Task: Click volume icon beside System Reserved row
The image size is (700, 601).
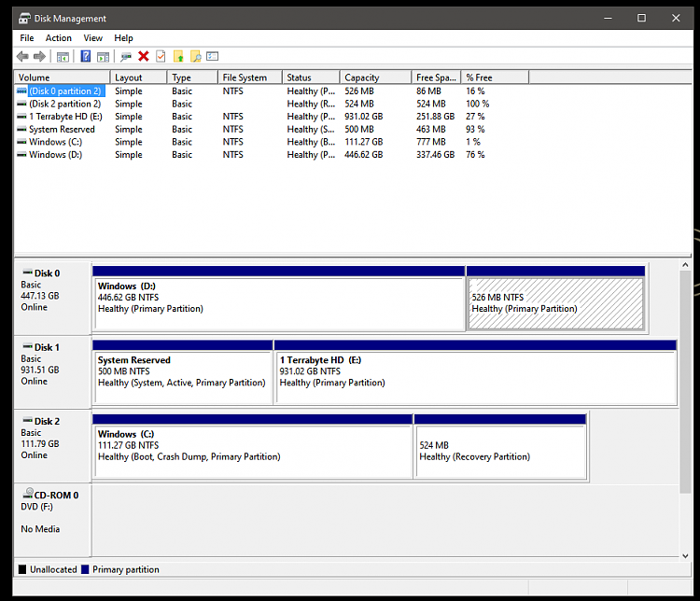Action: point(21,130)
